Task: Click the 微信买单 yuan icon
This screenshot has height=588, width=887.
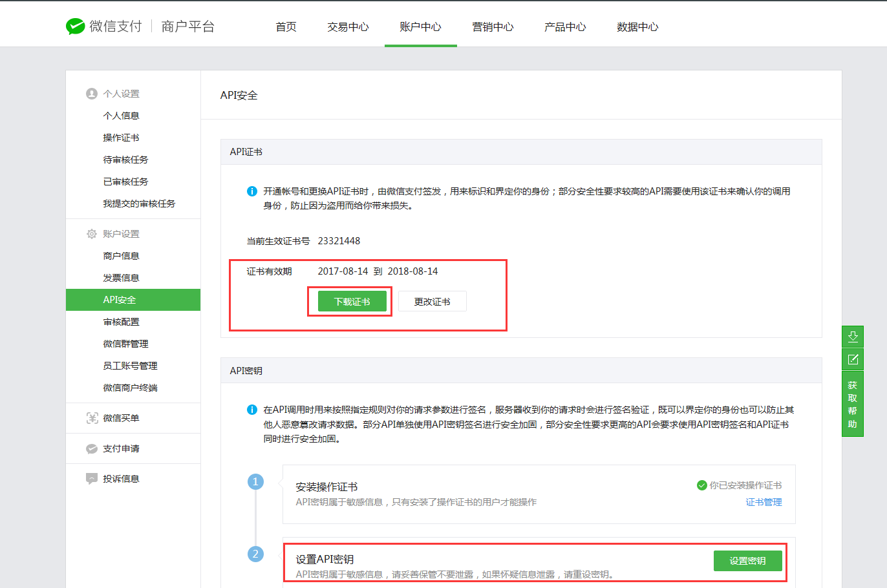Action: [92, 418]
